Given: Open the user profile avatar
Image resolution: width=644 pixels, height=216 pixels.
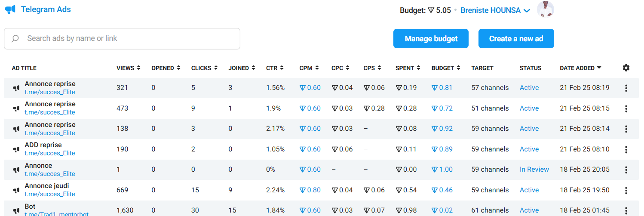Looking at the screenshot, I should coord(546,9).
